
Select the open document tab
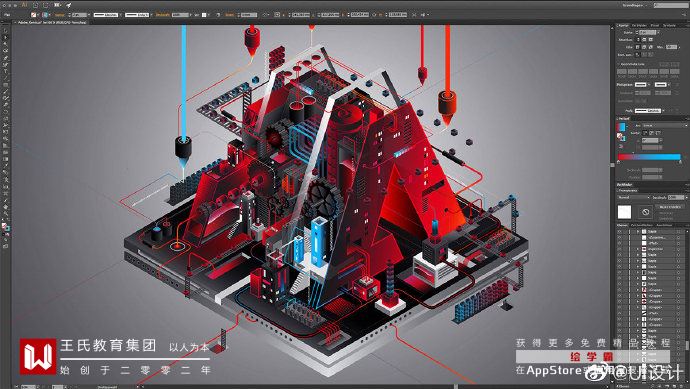tap(51, 22)
